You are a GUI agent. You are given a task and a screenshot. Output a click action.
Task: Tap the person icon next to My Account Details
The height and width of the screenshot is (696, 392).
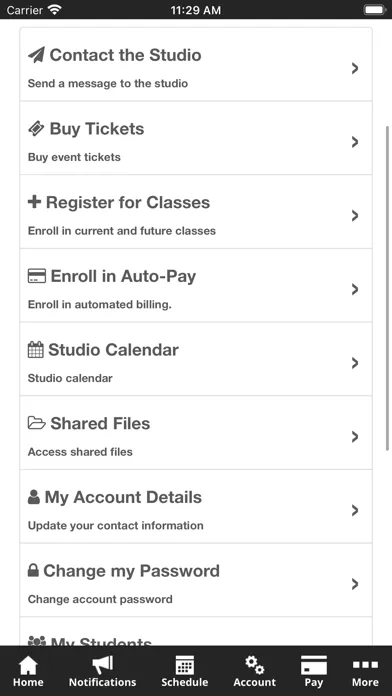[x=34, y=497]
